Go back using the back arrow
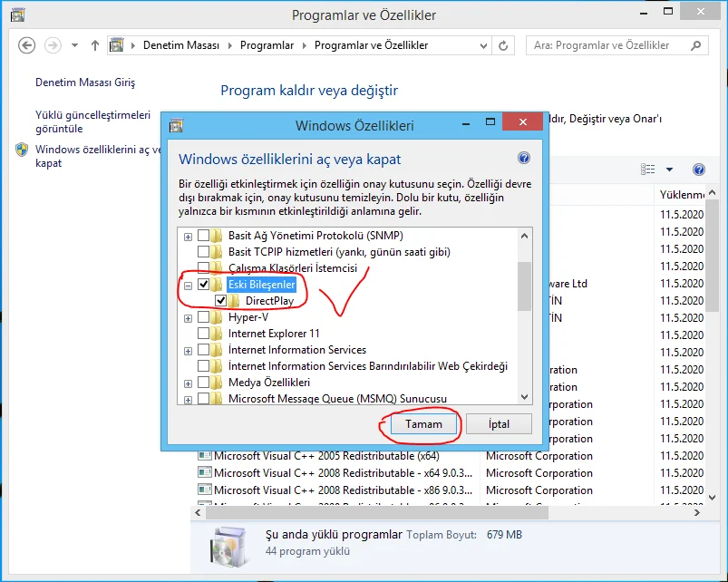Image resolution: width=728 pixels, height=582 pixels. point(26,45)
